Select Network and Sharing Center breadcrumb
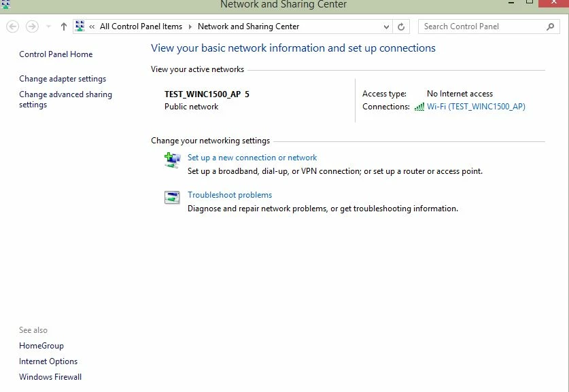The height and width of the screenshot is (392, 569). coord(248,26)
